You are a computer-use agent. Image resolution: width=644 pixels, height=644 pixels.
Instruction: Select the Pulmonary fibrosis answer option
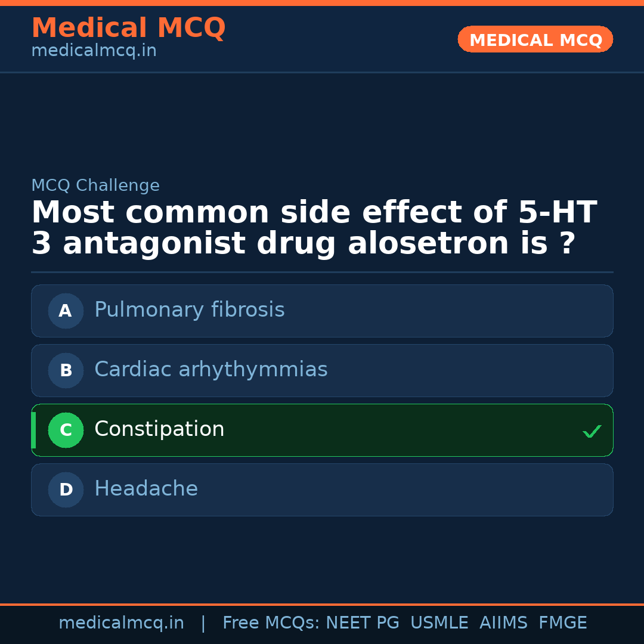coord(189,310)
